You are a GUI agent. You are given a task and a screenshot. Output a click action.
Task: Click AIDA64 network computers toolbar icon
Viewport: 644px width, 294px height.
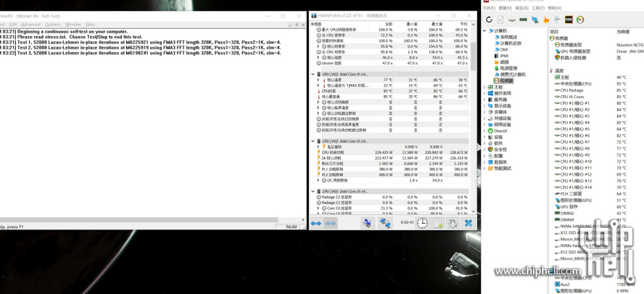point(535,19)
